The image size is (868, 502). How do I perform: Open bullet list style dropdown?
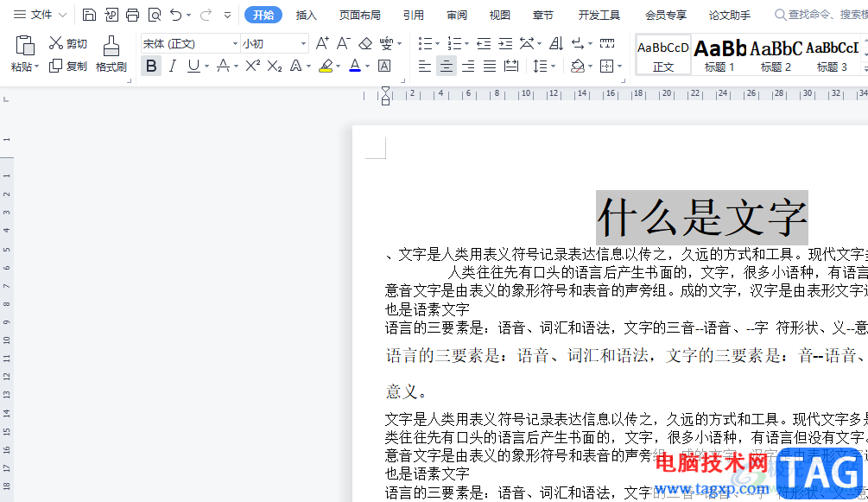click(x=437, y=44)
